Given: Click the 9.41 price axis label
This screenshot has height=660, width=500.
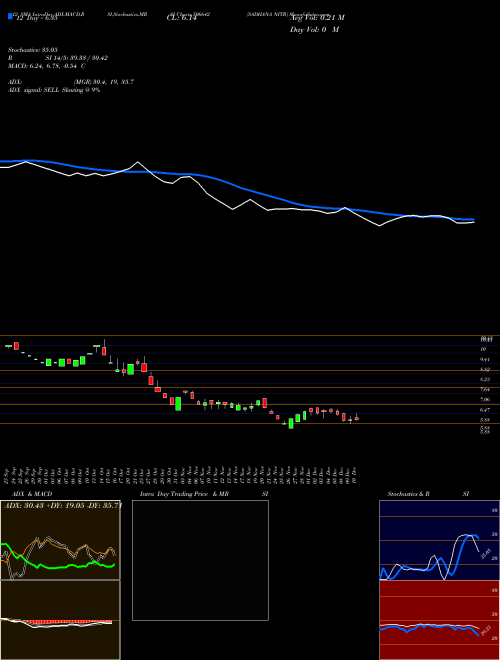Looking at the screenshot, I should 485,359.
